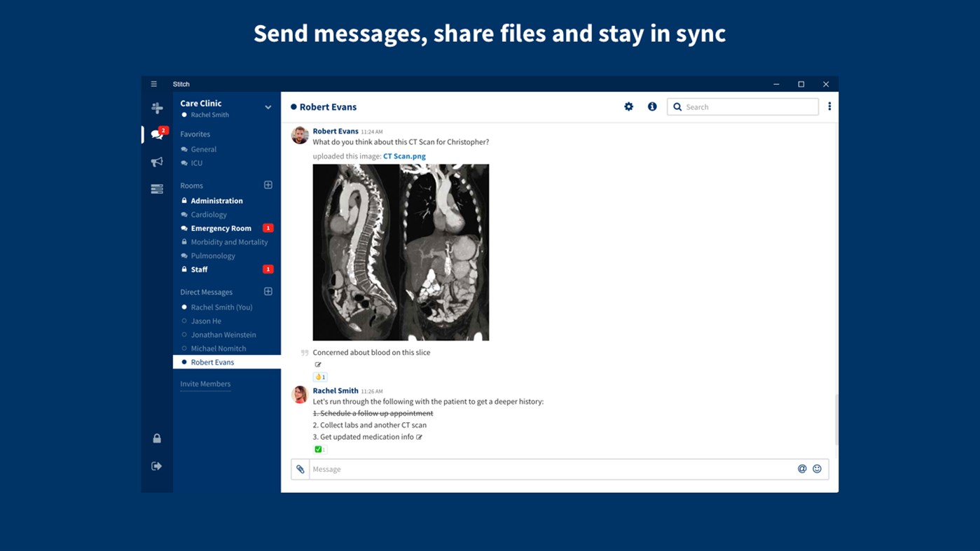Select the announcements megaphone icon
This screenshot has width=980, height=551.
156,162
